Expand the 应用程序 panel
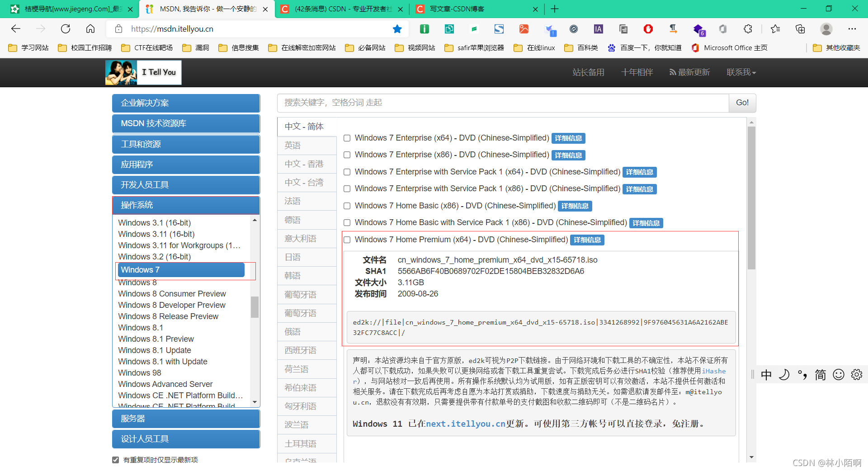 [x=186, y=165]
